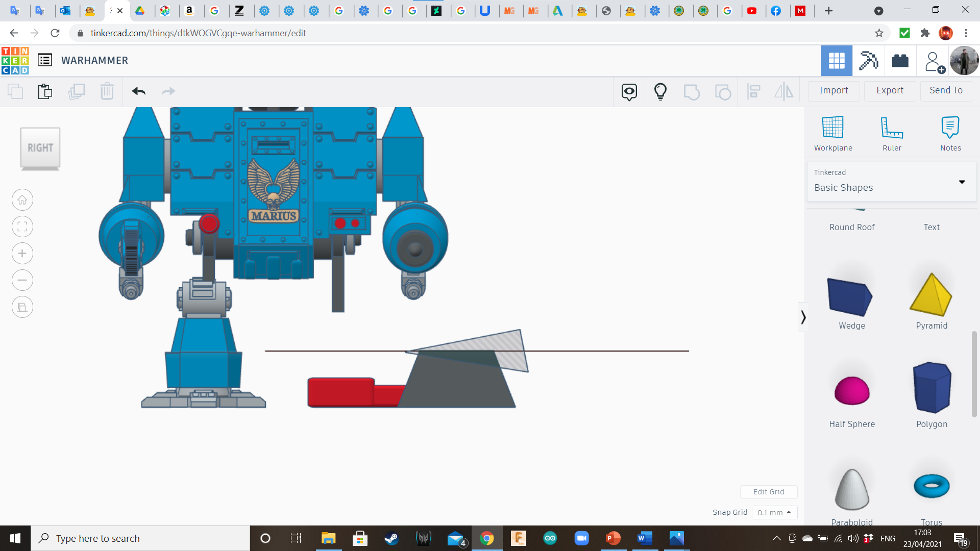The image size is (980, 551).
Task: Click the Paste clipboard icon
Action: coord(45,91)
